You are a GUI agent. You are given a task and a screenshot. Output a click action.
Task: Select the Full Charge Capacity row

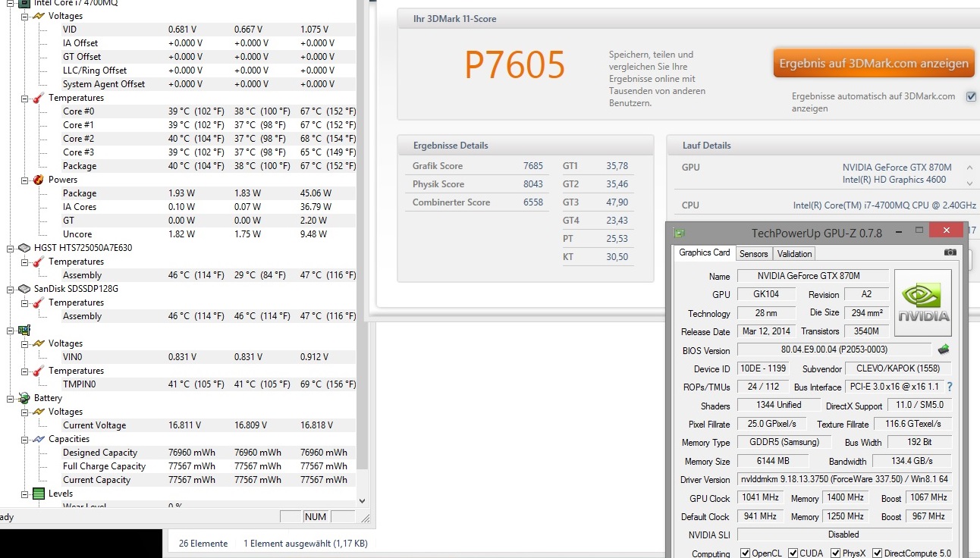pyautogui.click(x=209, y=466)
